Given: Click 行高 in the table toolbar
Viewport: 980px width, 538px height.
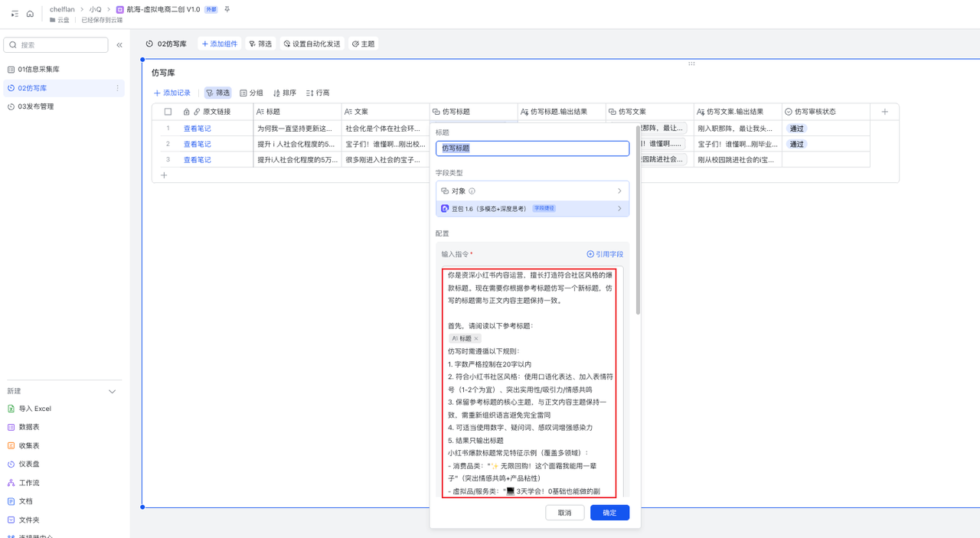Looking at the screenshot, I should pos(318,93).
